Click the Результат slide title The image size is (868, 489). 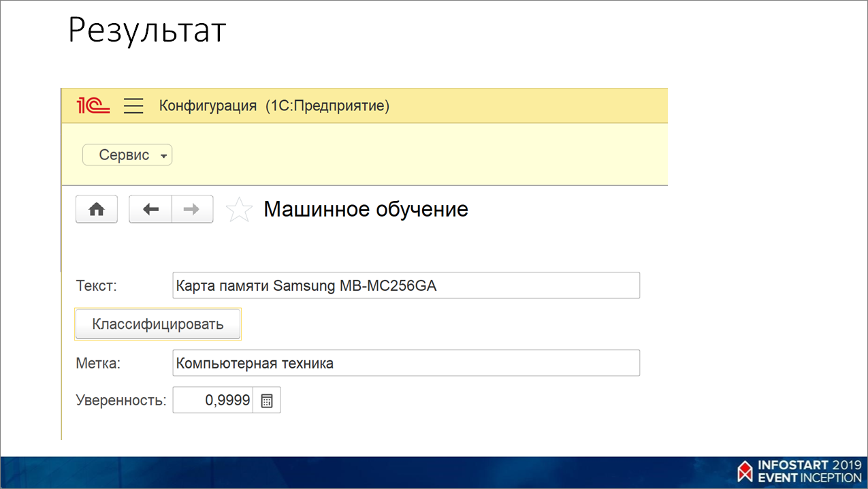[147, 31]
